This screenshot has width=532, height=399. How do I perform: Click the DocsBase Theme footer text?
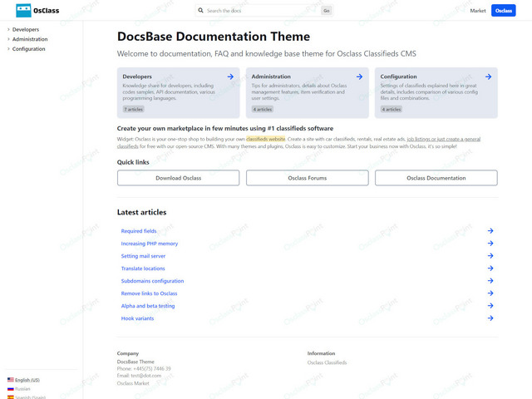[x=135, y=362]
